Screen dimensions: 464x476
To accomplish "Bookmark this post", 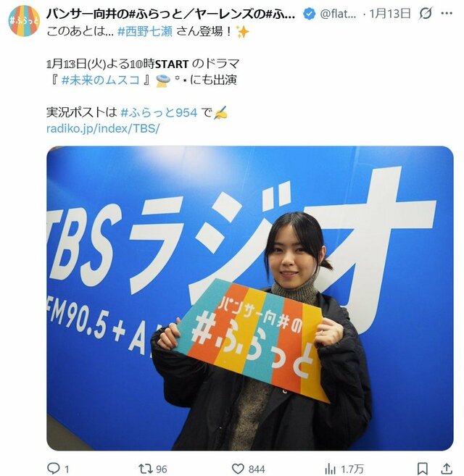I will pos(423,469).
